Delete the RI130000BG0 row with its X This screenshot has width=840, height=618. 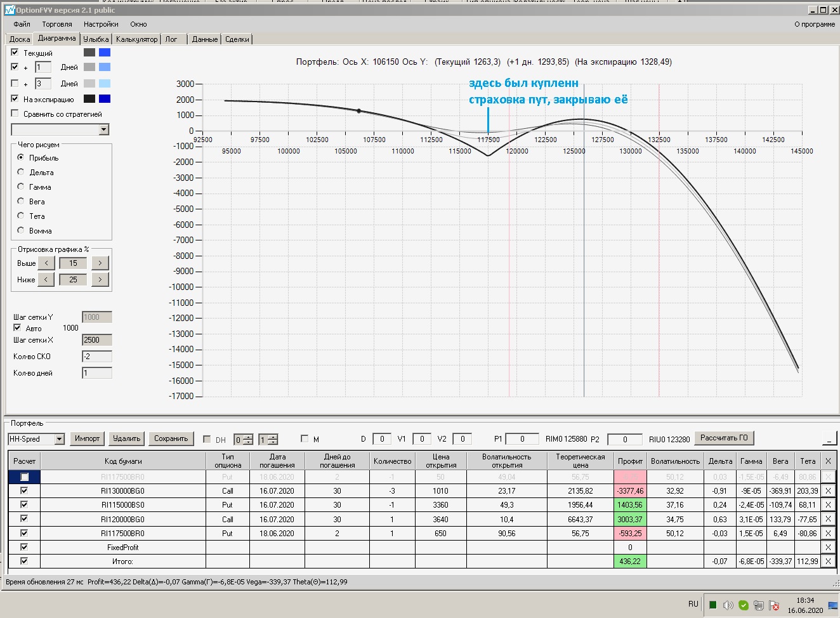click(x=828, y=490)
